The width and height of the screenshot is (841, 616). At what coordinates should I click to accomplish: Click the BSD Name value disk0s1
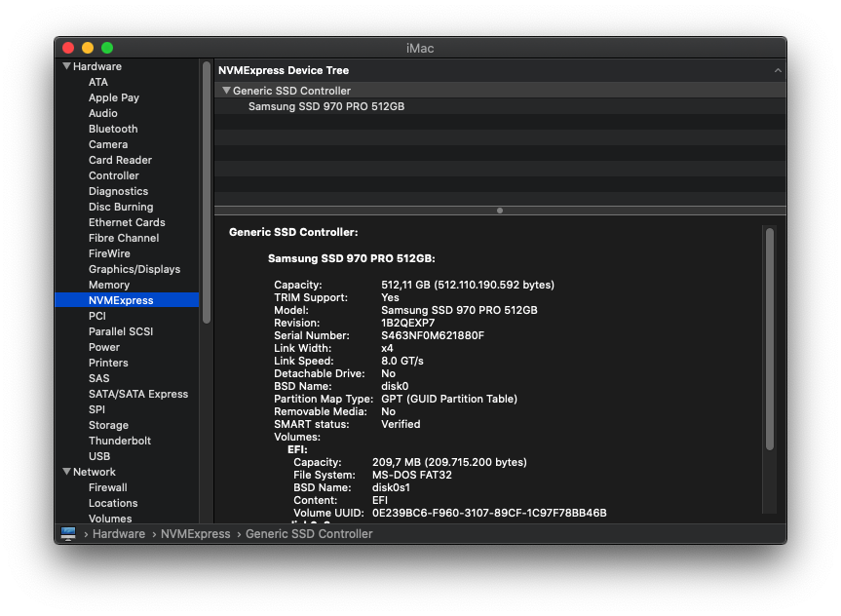pyautogui.click(x=391, y=487)
